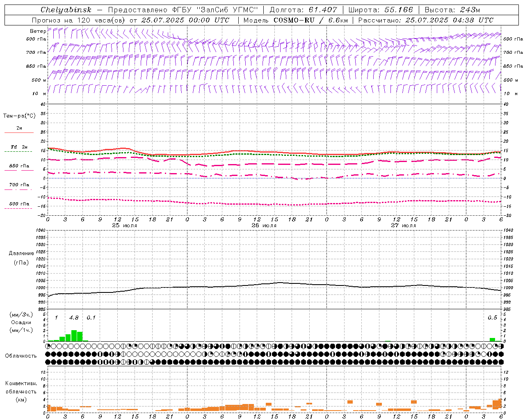Click the tallest green precipitation bar
525x420 pixels.
click(x=74, y=336)
